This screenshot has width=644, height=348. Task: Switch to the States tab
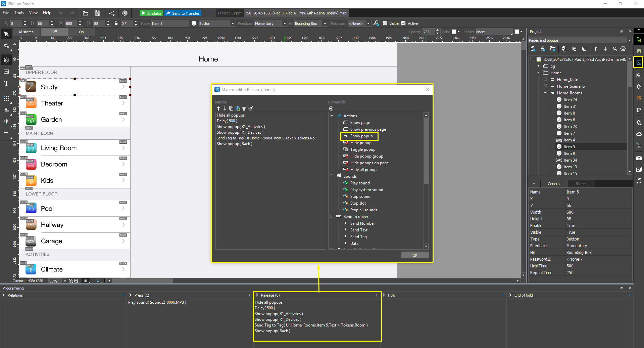point(581,184)
